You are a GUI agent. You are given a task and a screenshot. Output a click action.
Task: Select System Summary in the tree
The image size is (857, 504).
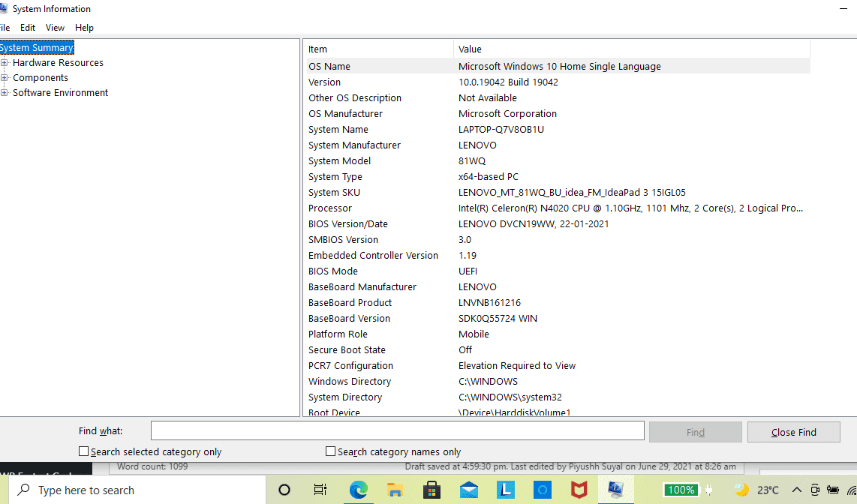pyautogui.click(x=37, y=47)
